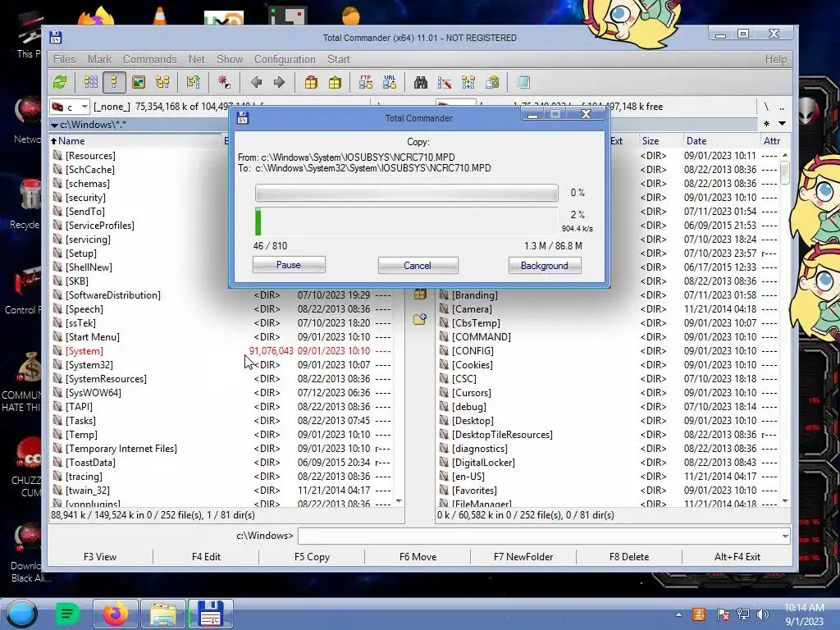Pause the copy operation
Screen dimensions: 840x630
pos(289,265)
